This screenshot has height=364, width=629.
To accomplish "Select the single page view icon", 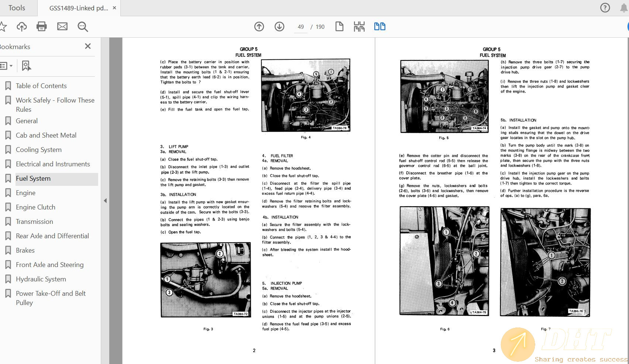I will (339, 27).
